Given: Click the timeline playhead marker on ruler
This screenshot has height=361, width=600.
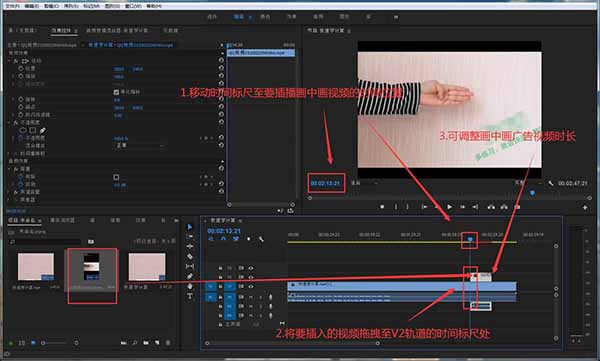Looking at the screenshot, I should coord(470,239).
